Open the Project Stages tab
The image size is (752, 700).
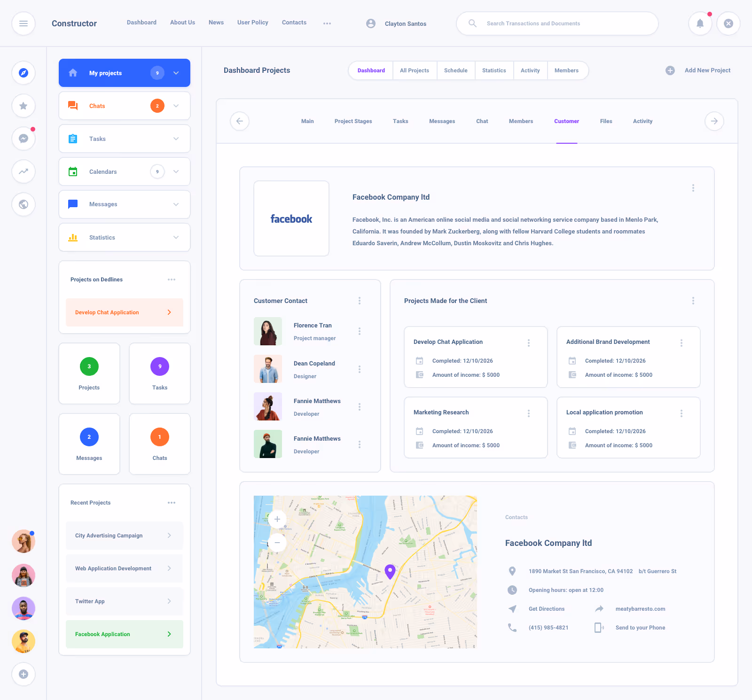tap(353, 121)
